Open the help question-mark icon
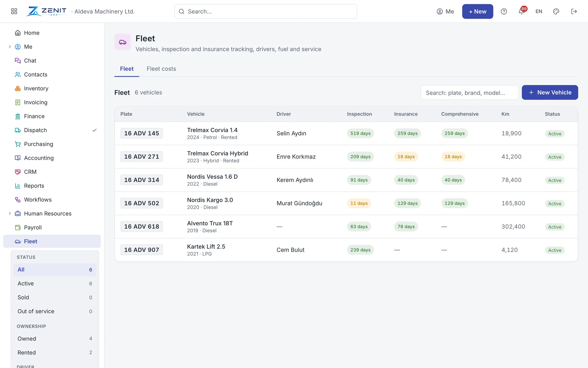588x368 pixels. click(x=504, y=11)
